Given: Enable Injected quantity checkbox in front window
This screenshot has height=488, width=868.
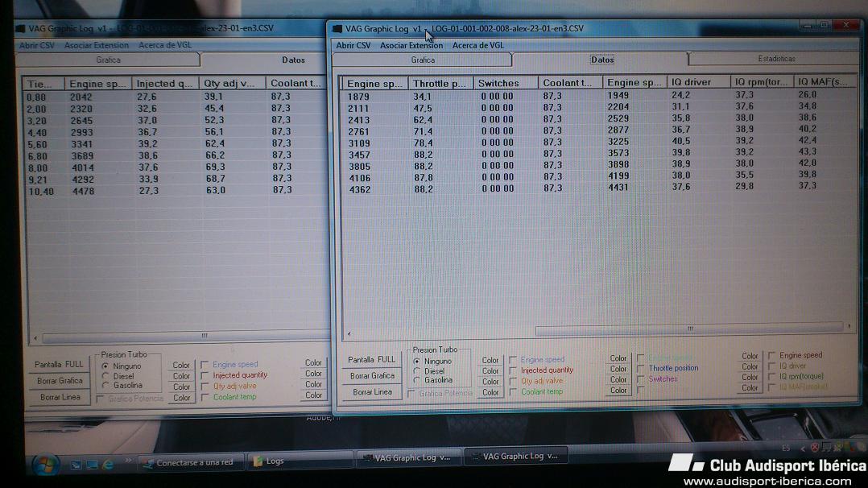Looking at the screenshot, I should point(513,370).
